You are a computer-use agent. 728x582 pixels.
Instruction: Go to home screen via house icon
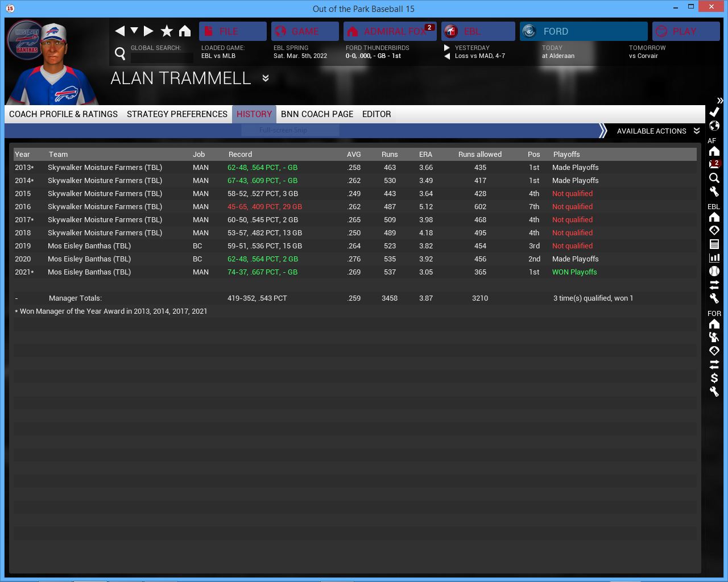(x=185, y=31)
